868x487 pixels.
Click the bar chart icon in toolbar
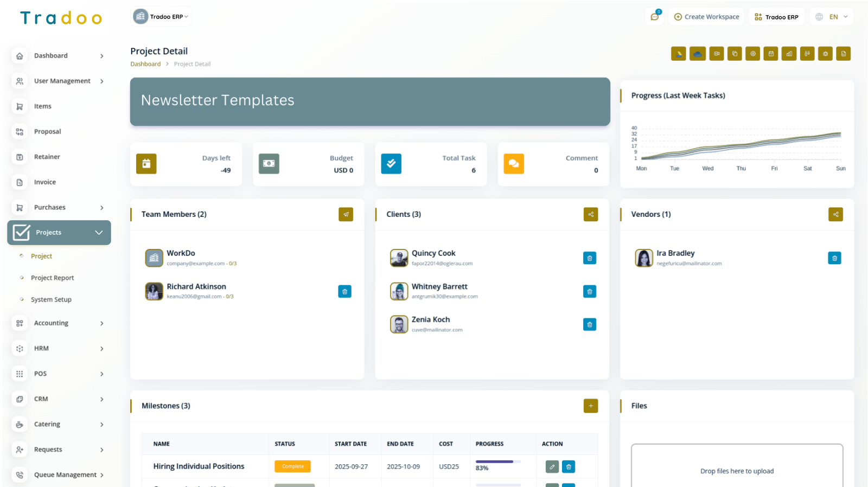(x=789, y=54)
